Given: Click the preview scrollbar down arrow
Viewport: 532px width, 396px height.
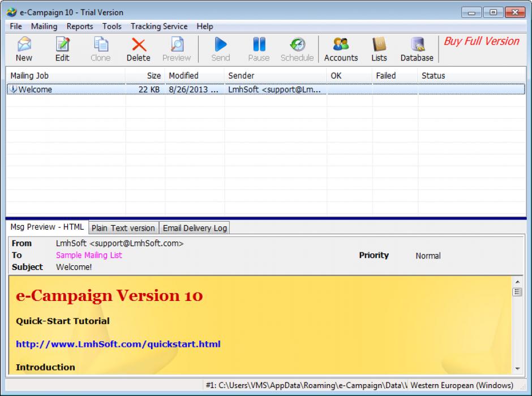Looking at the screenshot, I should [517, 368].
